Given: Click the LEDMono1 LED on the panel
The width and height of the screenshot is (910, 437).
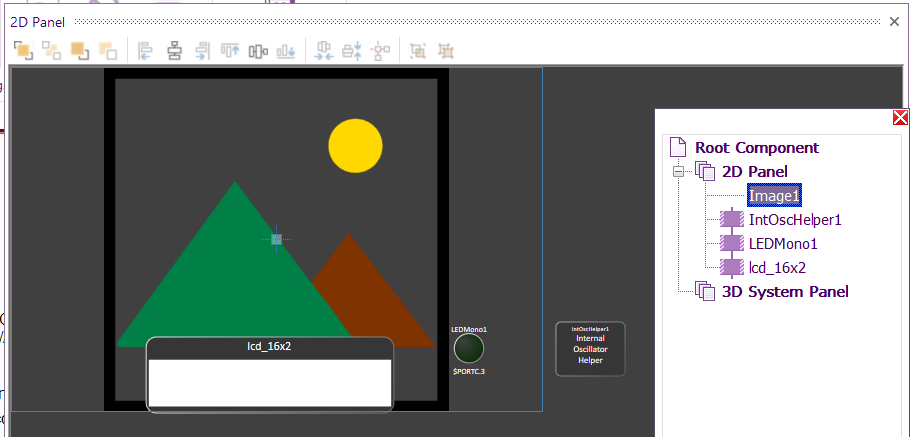Looking at the screenshot, I should click(469, 348).
